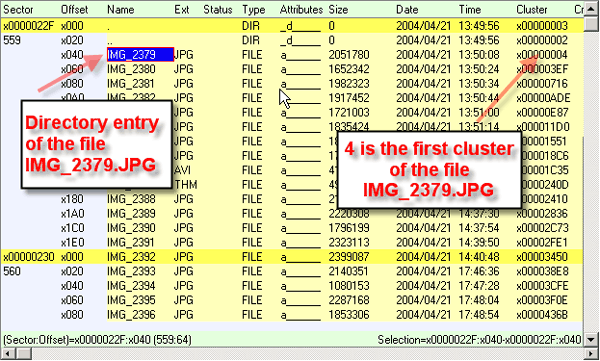Click the Selection range status bar text
Viewport: 600px width, 361px height.
coord(479,340)
